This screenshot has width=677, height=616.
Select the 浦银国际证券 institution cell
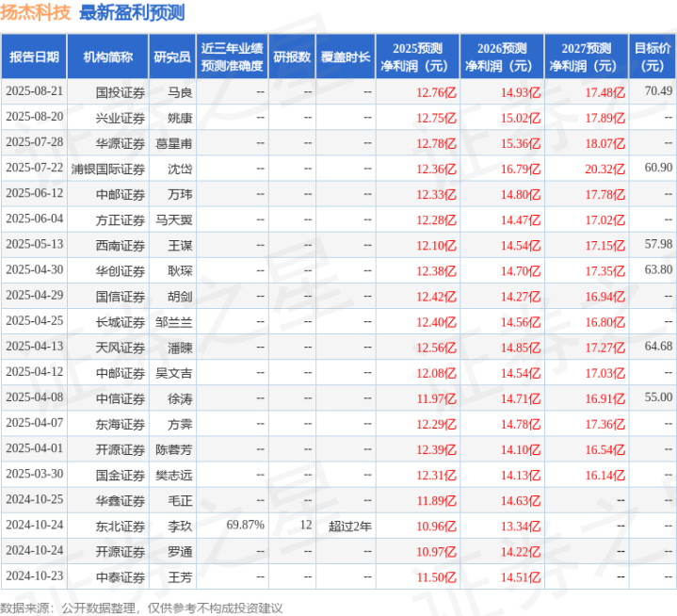(108, 168)
